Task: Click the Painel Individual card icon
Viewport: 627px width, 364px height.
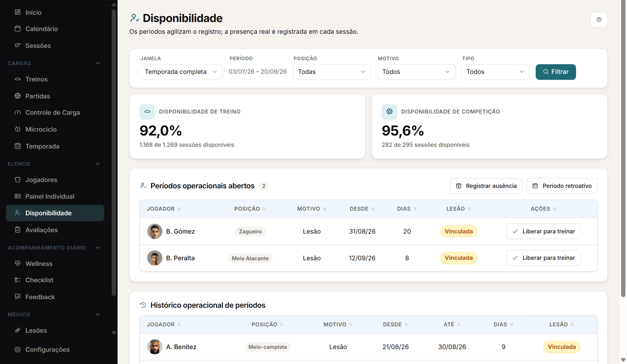Action: pyautogui.click(x=18, y=196)
